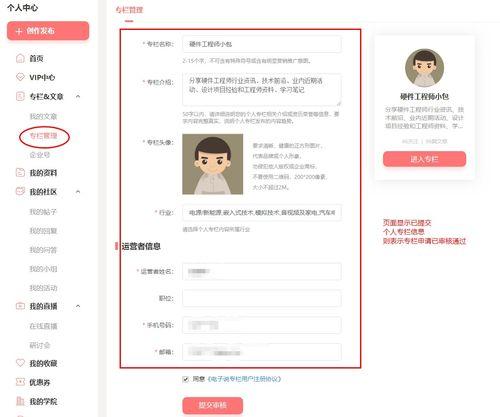Click the 首页 home icon in sidebar

20,58
